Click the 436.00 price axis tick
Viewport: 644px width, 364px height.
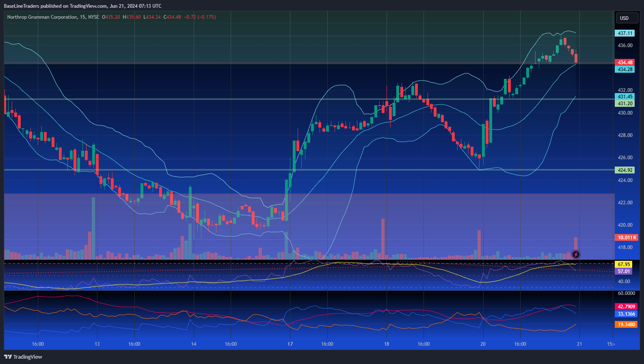point(625,45)
